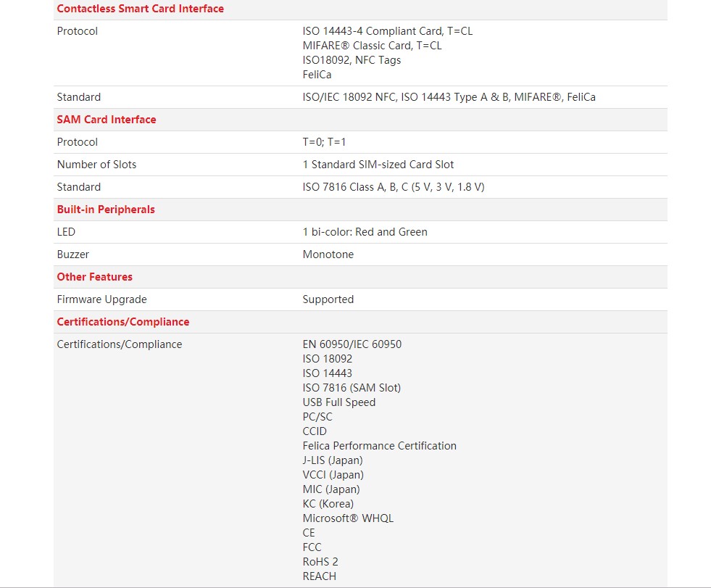Click the LED row label

click(x=66, y=232)
